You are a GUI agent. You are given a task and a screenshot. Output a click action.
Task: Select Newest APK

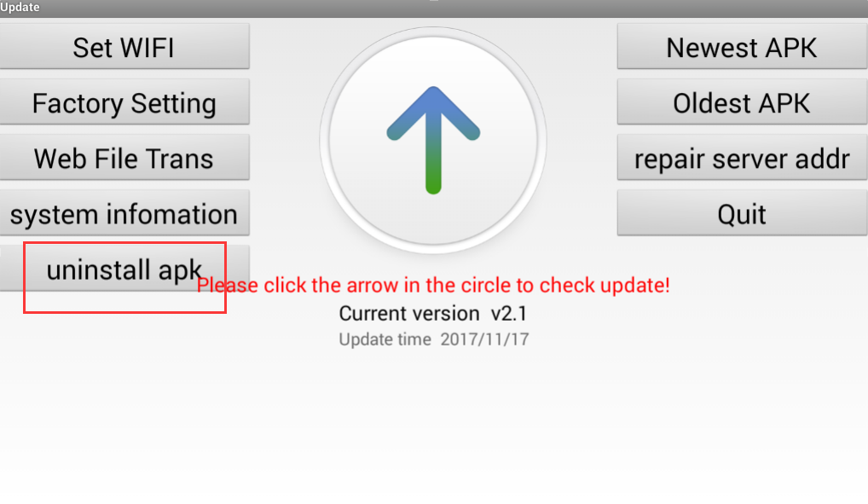point(743,47)
